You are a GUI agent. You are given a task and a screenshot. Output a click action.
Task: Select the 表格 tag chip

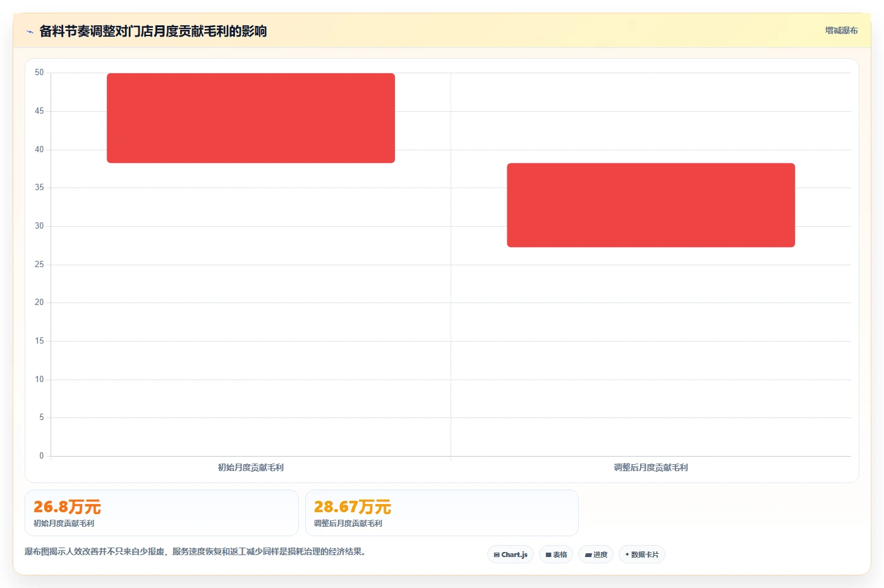tap(556, 555)
